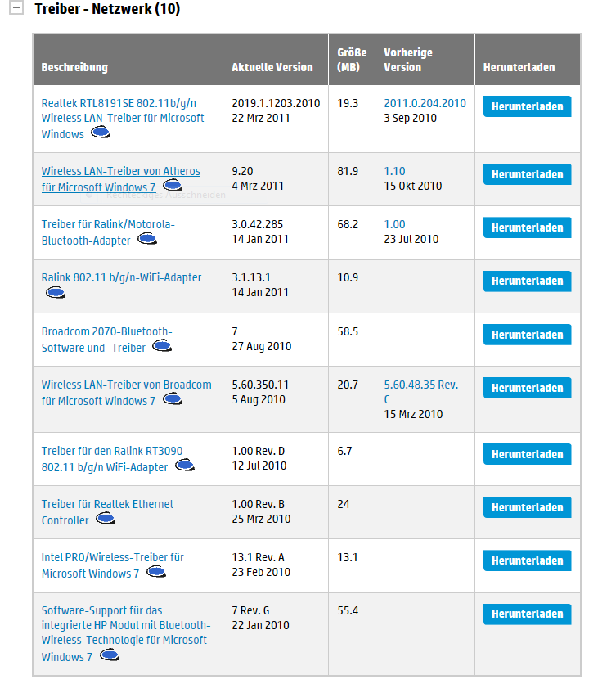This screenshot has width=616, height=684.
Task: Download the Realtek RTL8191SE wireless driver
Action: click(x=527, y=106)
